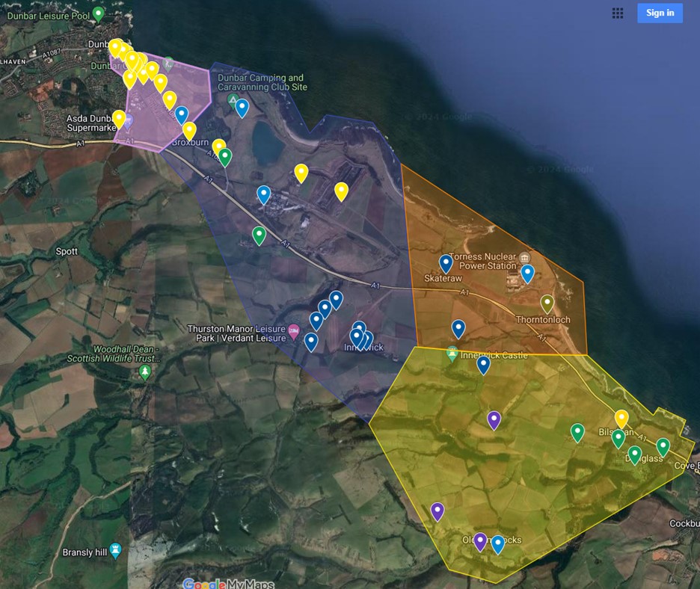Open the Google My Maps logo link

[228, 584]
